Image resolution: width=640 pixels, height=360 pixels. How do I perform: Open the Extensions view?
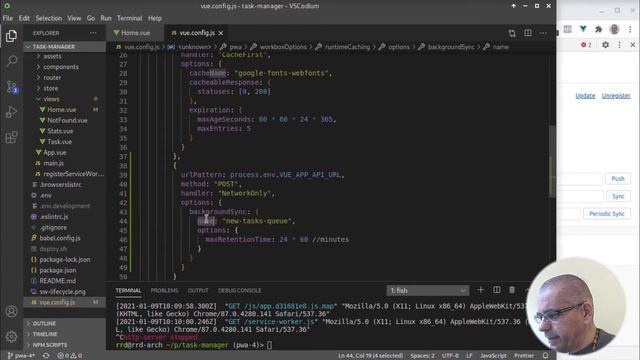[x=11, y=137]
